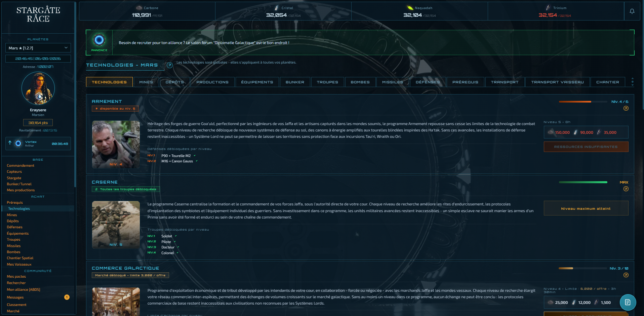Click the Trinium resource icon in header
Image resolution: width=644 pixels, height=316 pixels.
[x=548, y=8]
